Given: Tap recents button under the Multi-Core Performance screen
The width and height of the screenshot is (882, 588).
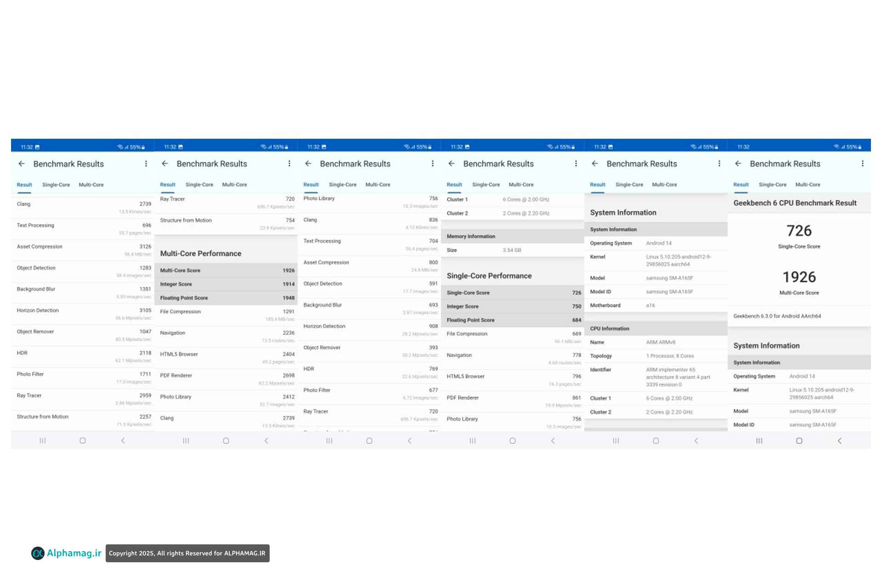Looking at the screenshot, I should 186,441.
